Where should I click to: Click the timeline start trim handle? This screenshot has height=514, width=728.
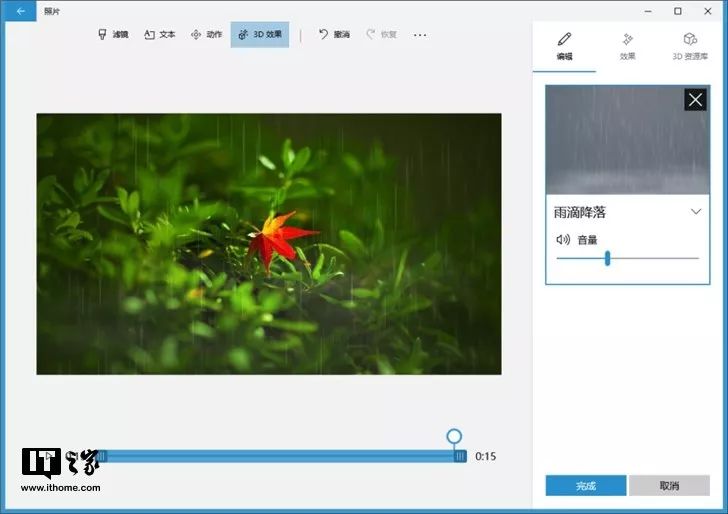click(x=102, y=456)
